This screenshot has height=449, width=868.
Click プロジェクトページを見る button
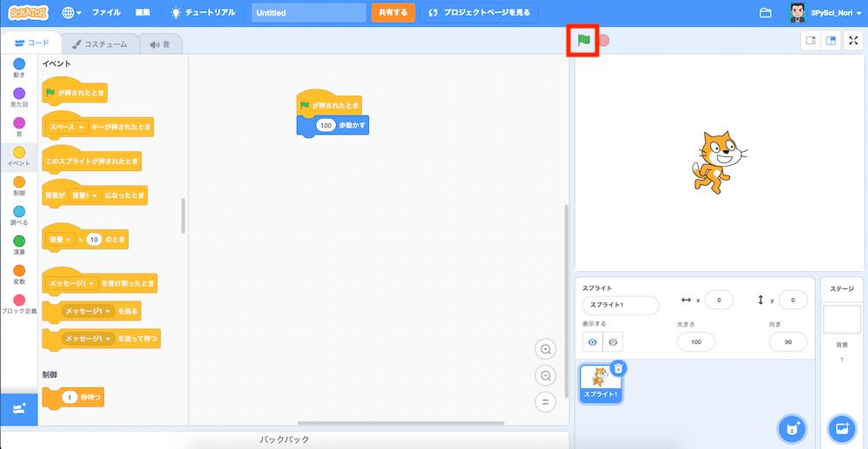click(x=478, y=13)
